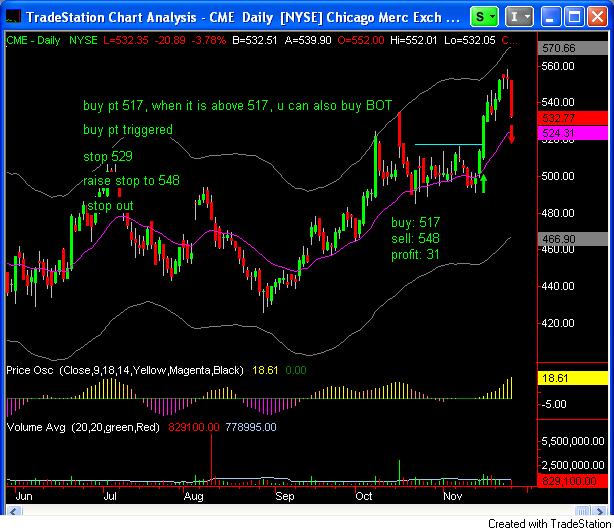Click the red 829,100.00 volume marker
This screenshot has height=530, width=614.
pos(573,481)
